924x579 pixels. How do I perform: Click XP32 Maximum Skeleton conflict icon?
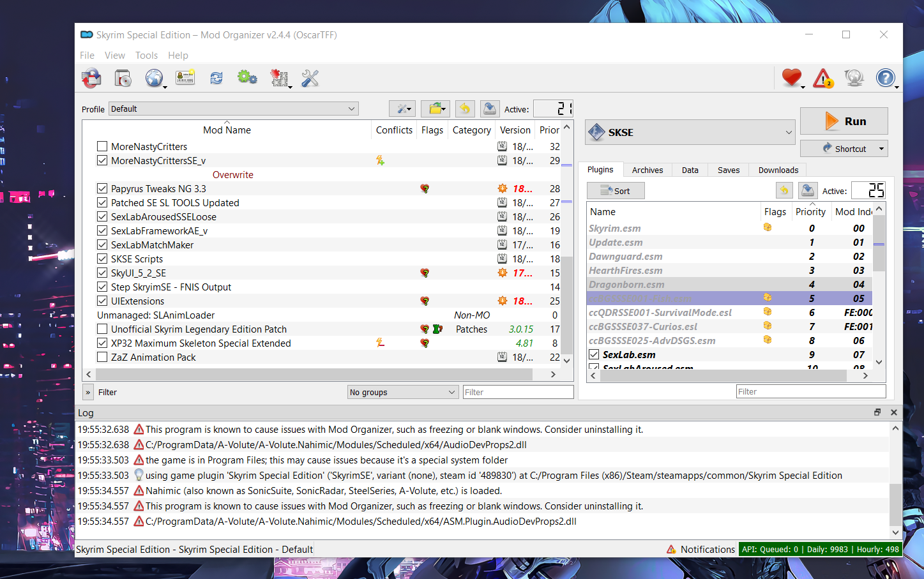coord(380,343)
